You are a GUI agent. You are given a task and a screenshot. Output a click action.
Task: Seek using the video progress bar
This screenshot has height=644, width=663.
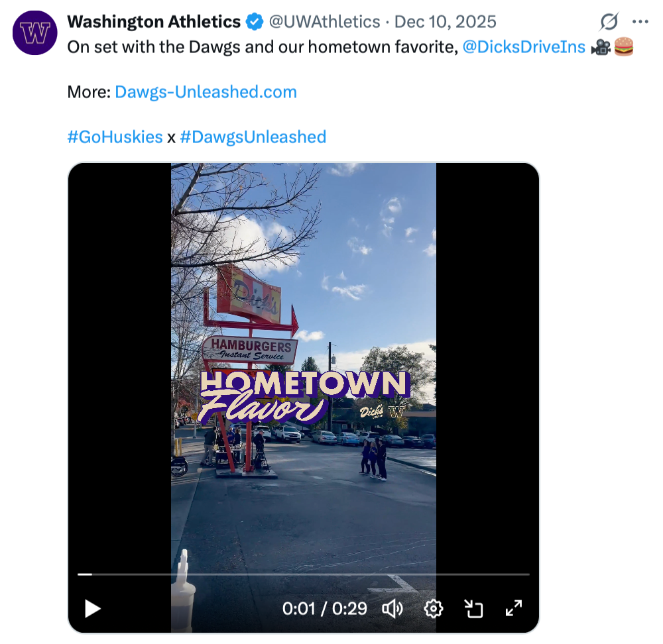[x=304, y=574]
